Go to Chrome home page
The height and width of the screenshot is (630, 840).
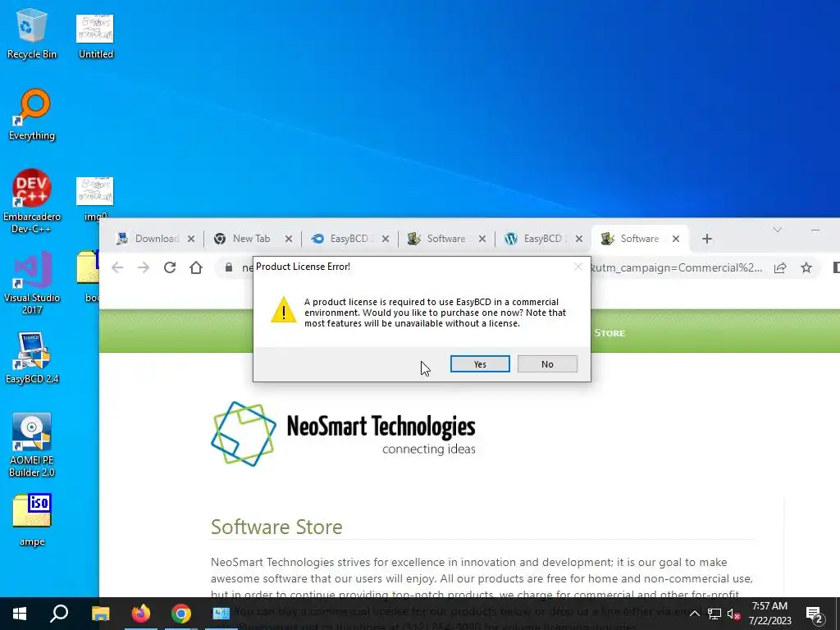(x=196, y=267)
